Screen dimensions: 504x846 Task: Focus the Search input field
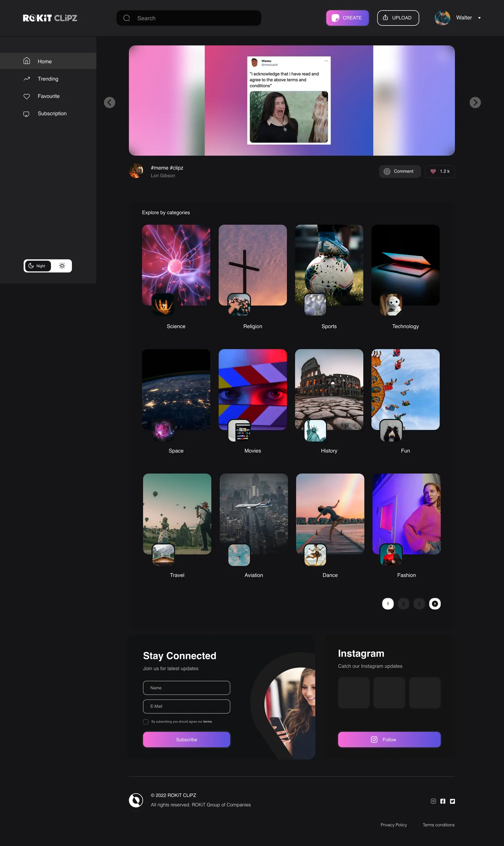[x=189, y=18]
